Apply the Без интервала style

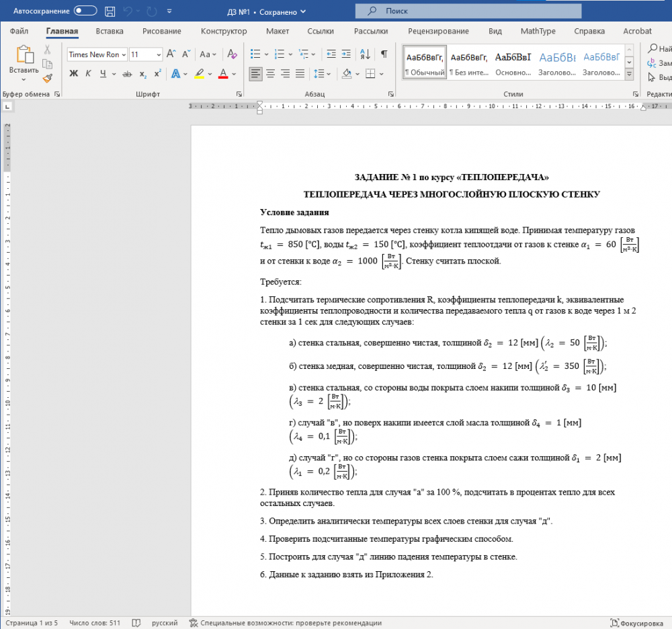point(469,62)
